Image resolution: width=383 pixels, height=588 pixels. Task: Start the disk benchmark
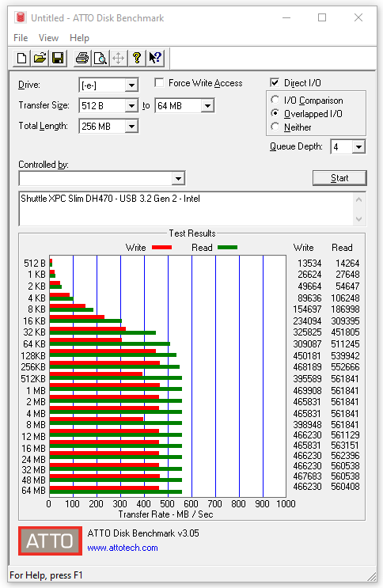coord(339,178)
